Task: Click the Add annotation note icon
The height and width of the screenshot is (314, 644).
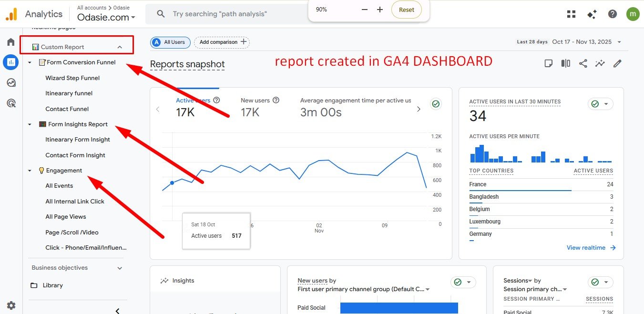Action: (x=549, y=63)
